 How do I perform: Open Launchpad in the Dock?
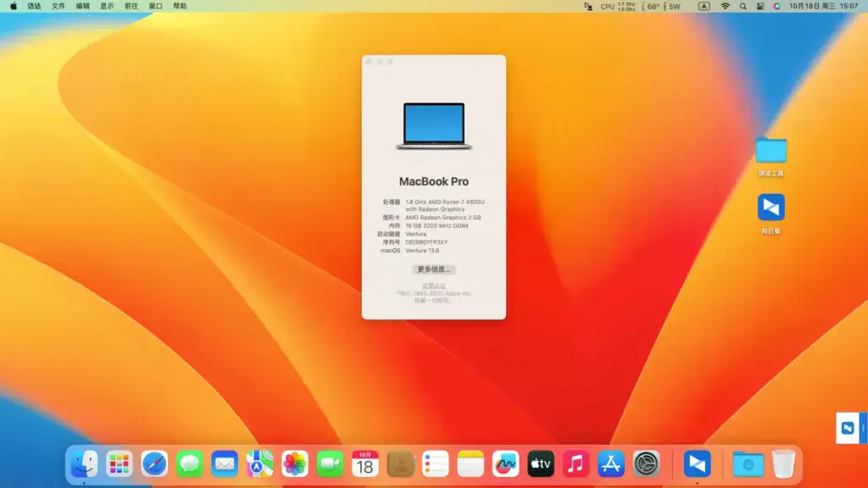[x=119, y=463]
